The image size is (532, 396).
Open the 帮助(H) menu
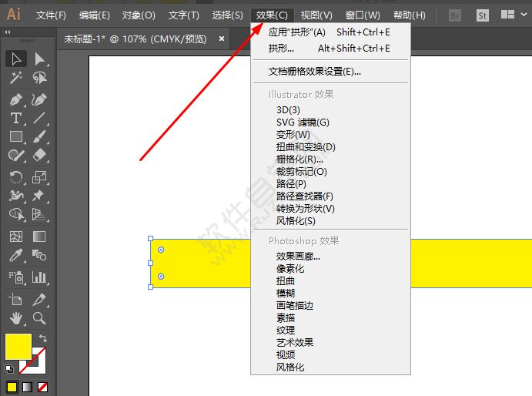[x=409, y=15]
